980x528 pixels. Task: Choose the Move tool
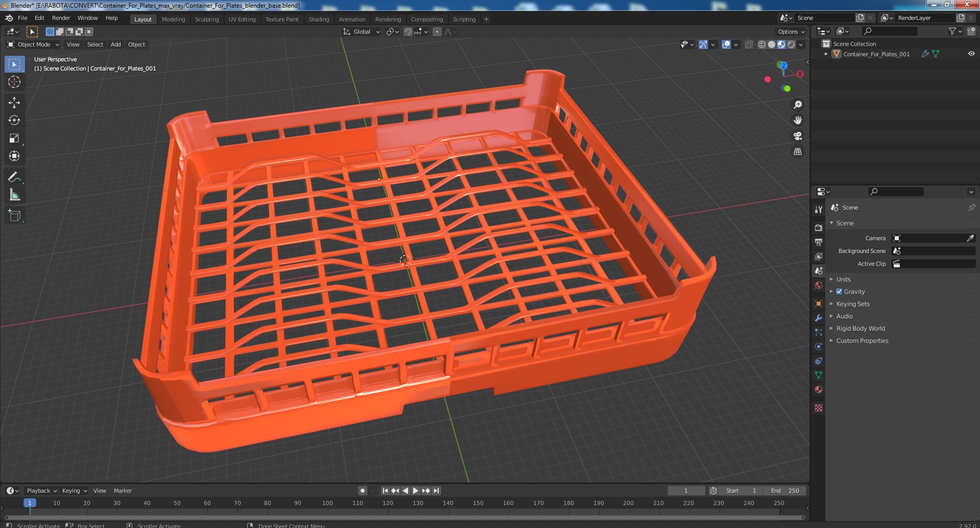point(14,103)
